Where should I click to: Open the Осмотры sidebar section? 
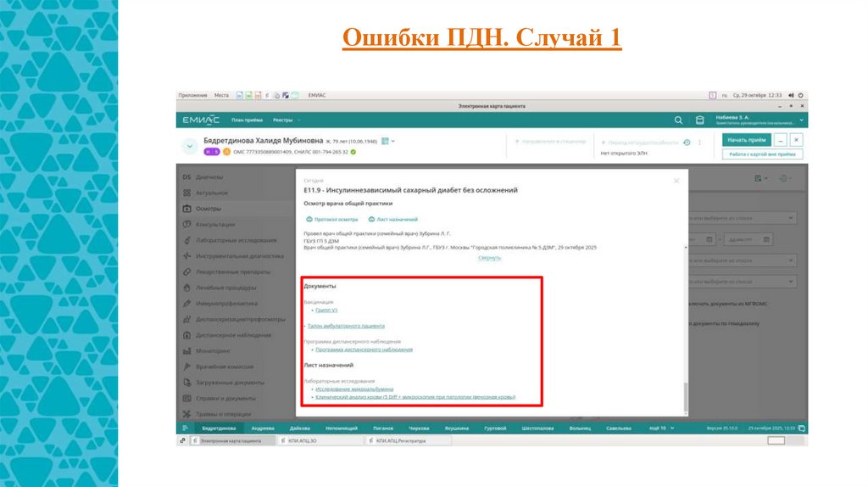point(208,209)
